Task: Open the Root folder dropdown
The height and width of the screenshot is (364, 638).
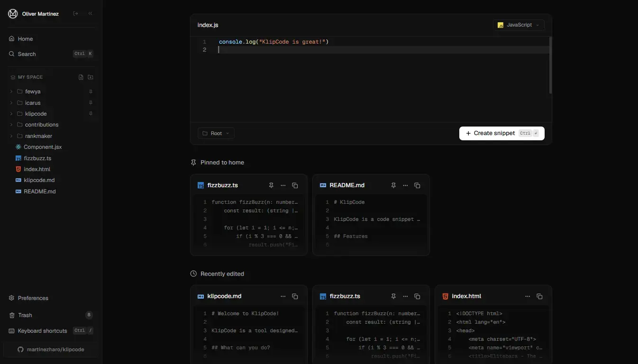Action: click(x=216, y=133)
